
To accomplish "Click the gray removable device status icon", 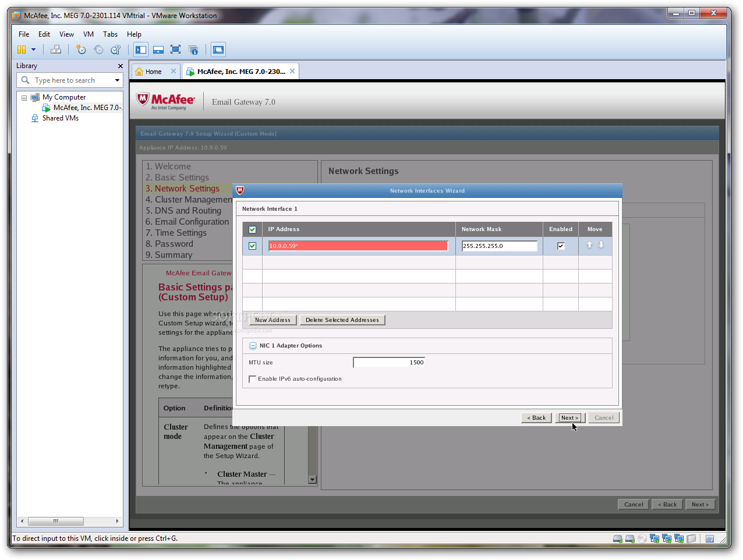I will point(691,538).
